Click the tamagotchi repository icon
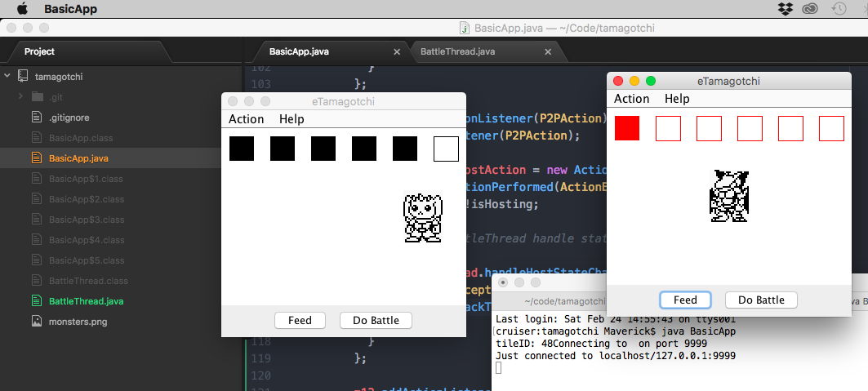 [23, 76]
